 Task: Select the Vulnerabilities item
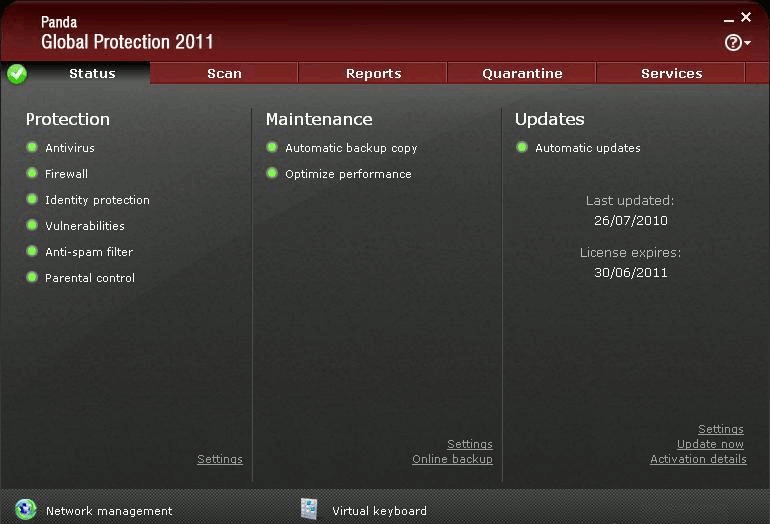pyautogui.click(x=84, y=226)
